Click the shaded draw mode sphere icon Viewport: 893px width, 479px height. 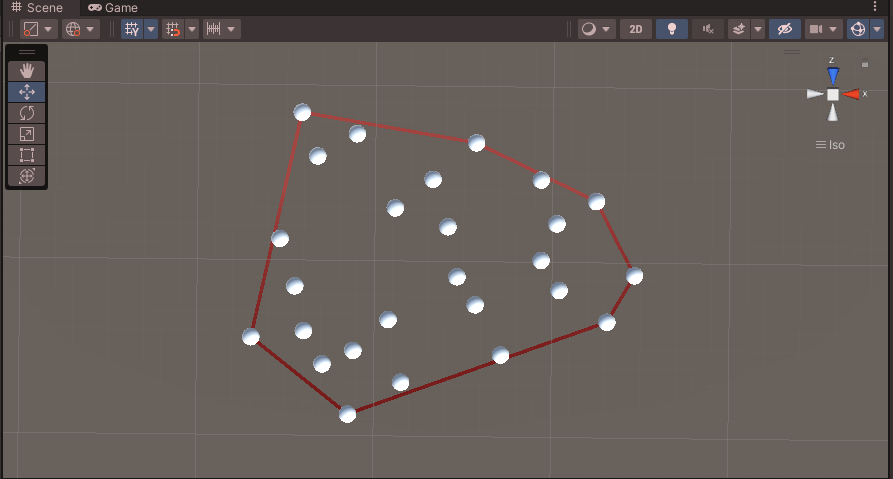pos(589,29)
